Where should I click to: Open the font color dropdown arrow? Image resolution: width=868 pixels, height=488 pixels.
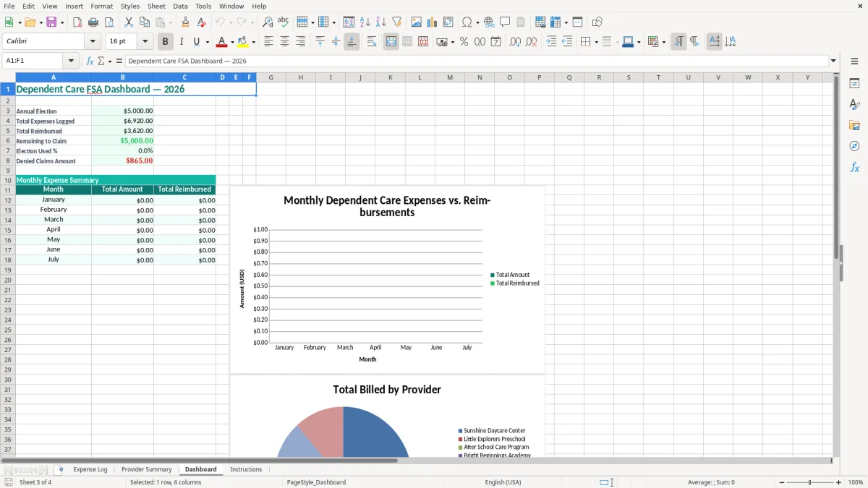click(232, 42)
